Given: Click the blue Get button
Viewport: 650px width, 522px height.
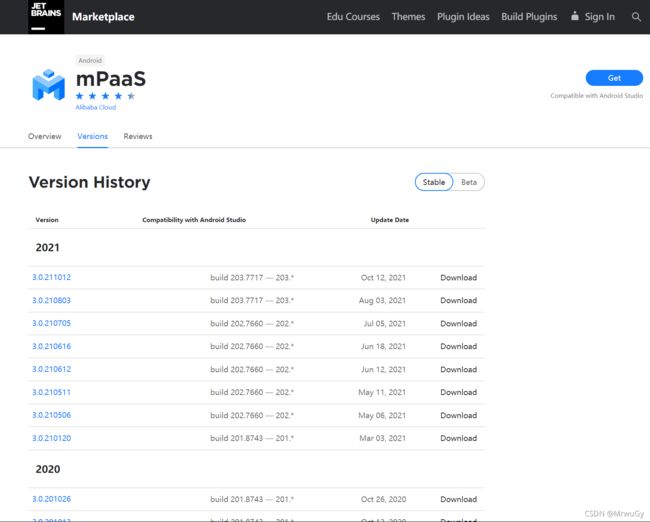Looking at the screenshot, I should coord(614,78).
